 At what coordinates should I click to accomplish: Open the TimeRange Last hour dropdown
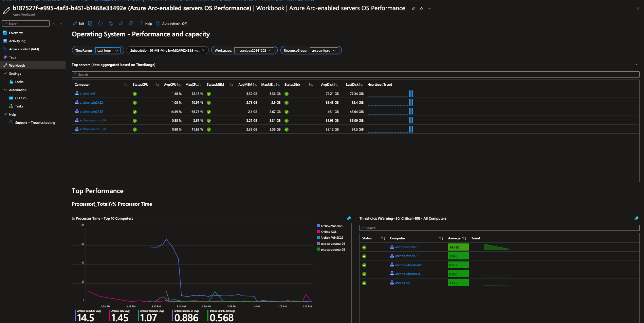(x=108, y=50)
